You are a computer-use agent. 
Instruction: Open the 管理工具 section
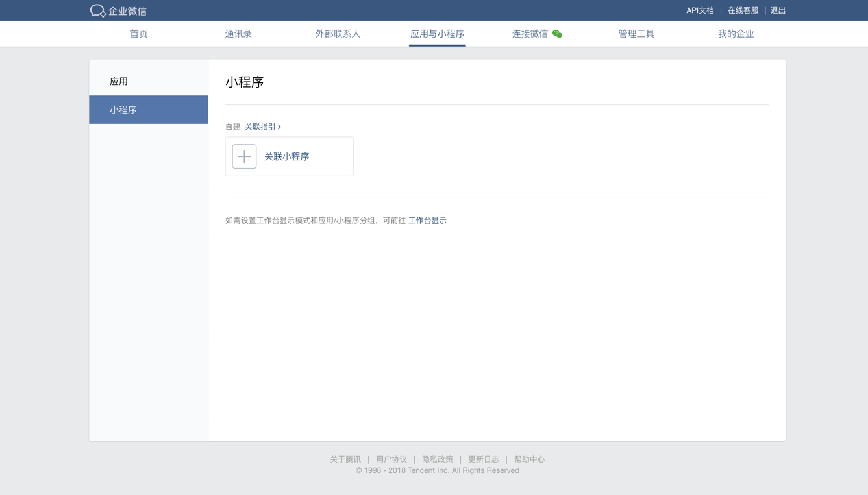pyautogui.click(x=637, y=33)
